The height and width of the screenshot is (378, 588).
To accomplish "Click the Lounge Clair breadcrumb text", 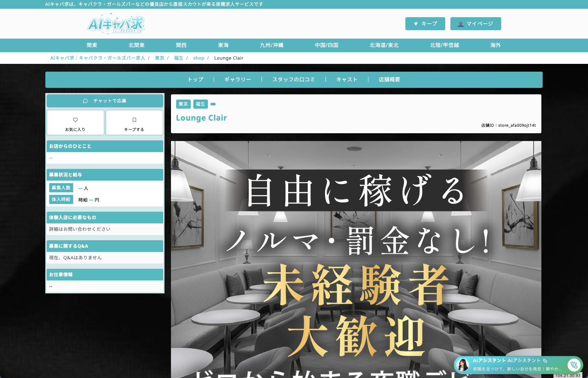I will pos(229,58).
